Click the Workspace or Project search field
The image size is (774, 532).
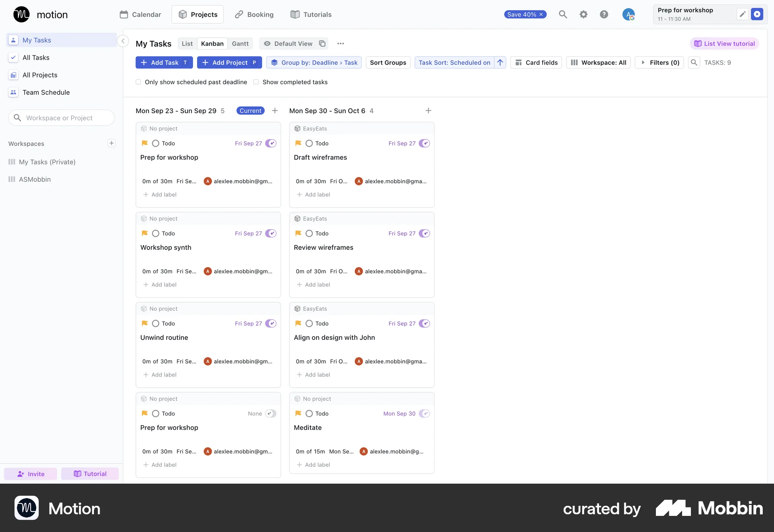point(61,118)
